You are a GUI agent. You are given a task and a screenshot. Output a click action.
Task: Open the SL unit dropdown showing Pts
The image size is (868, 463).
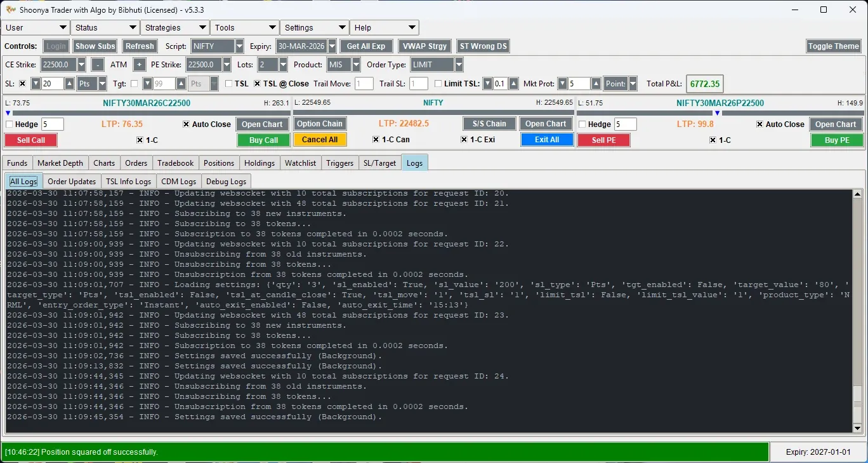pos(103,84)
